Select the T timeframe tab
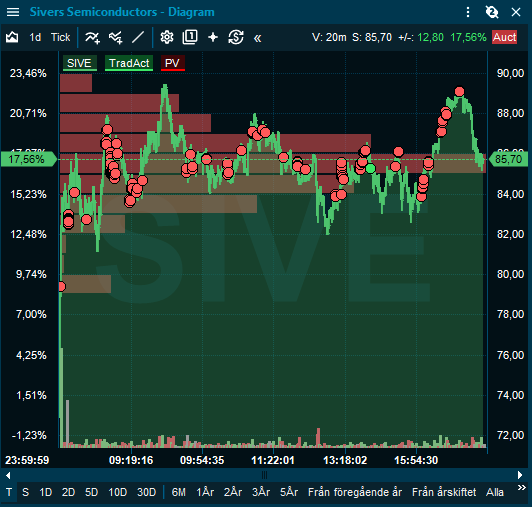Viewport: 532px width, 507px height. pyautogui.click(x=9, y=492)
